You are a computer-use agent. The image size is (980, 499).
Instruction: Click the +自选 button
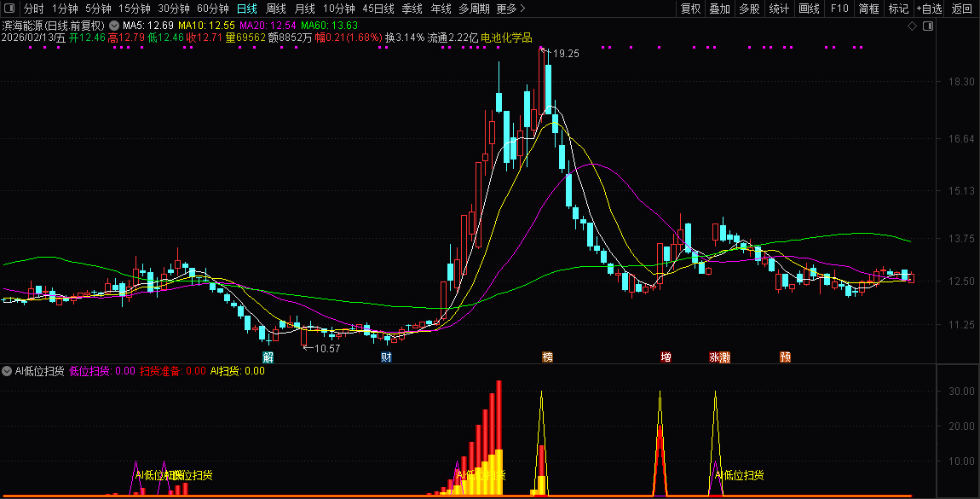coord(930,9)
